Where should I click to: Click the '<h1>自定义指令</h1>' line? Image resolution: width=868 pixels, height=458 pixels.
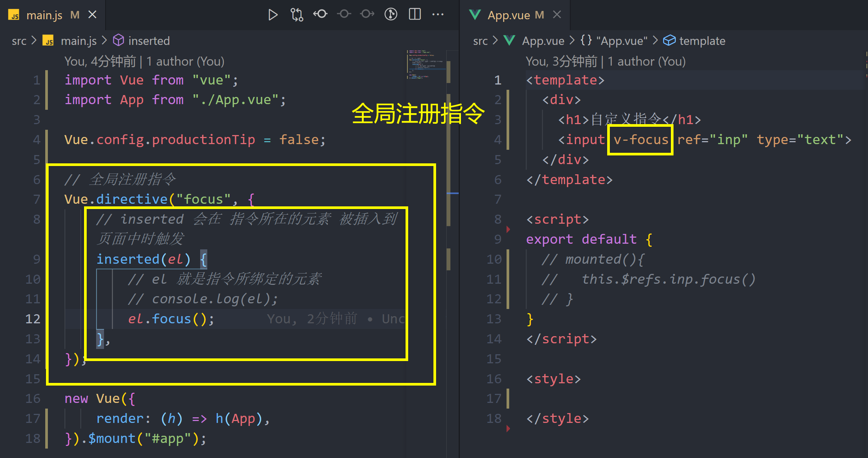[629, 120]
